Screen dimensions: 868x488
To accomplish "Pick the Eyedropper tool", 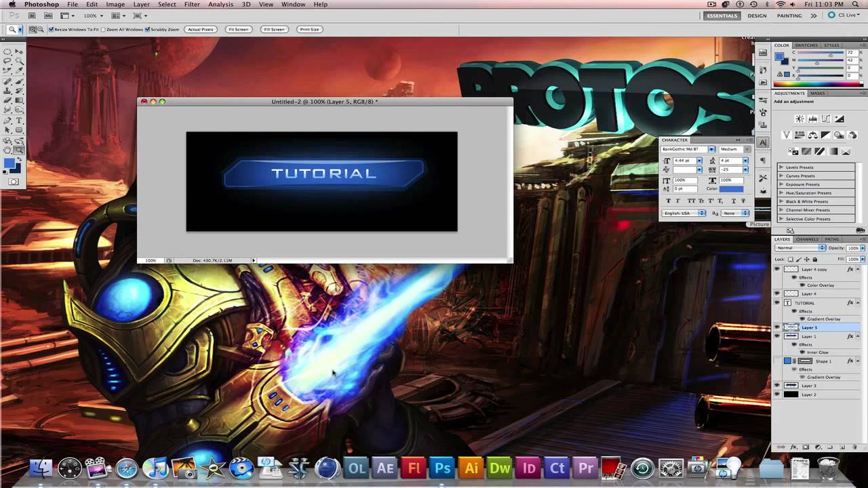I will [x=19, y=70].
